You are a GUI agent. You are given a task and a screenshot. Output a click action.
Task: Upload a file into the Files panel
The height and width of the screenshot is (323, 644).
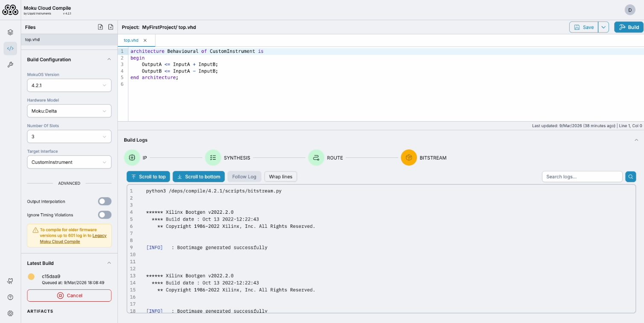point(100,26)
